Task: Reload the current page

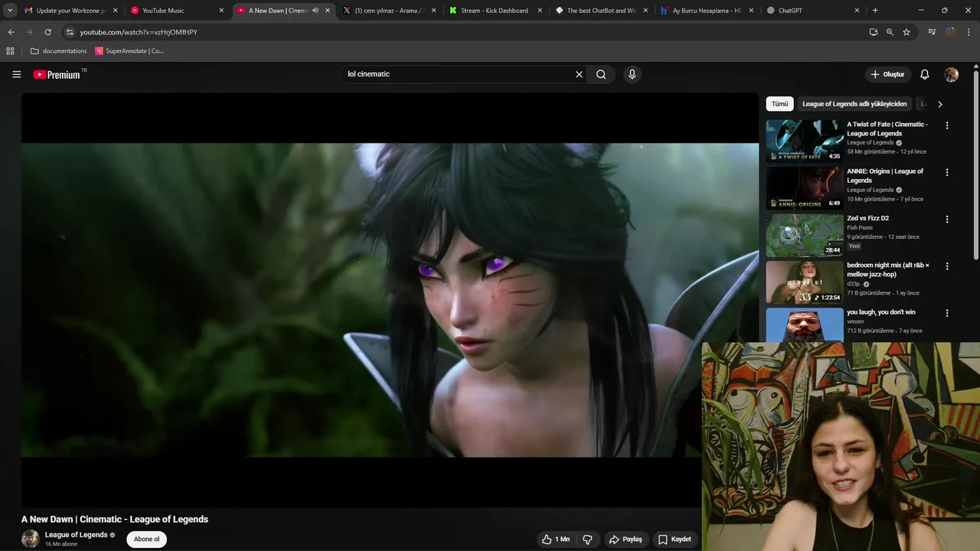Action: [x=47, y=32]
